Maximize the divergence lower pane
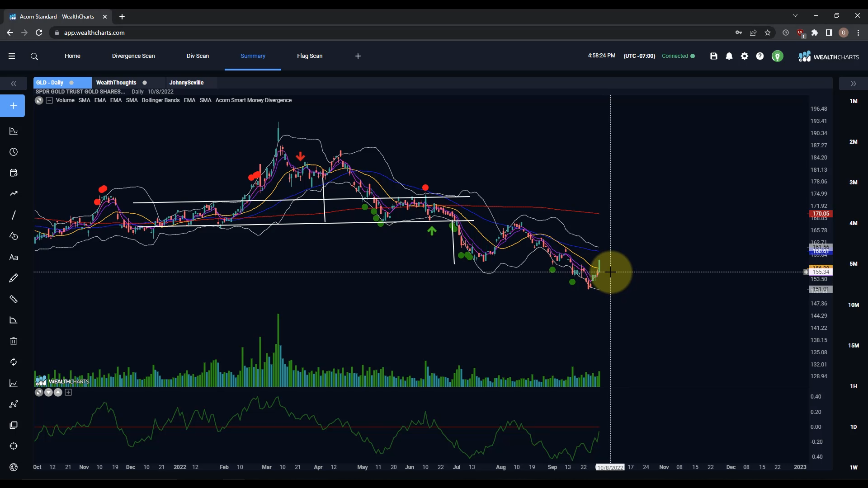 coord(39,393)
